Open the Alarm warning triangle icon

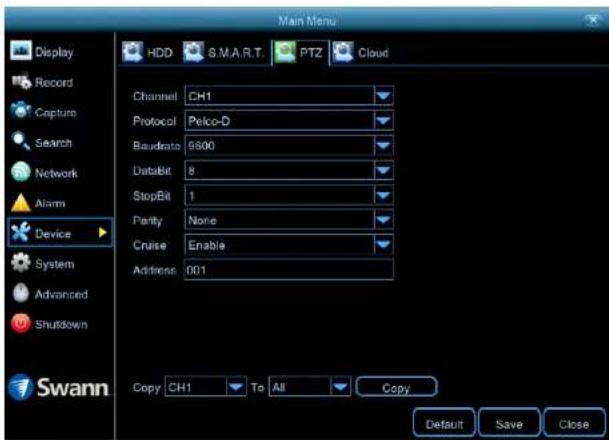(x=21, y=203)
